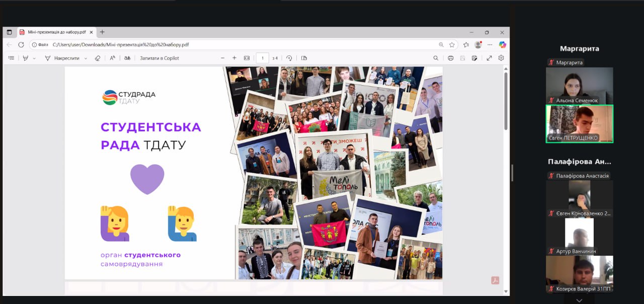Click the Палафірова Анастасія name label
The height and width of the screenshot is (304, 644).
[x=579, y=176]
